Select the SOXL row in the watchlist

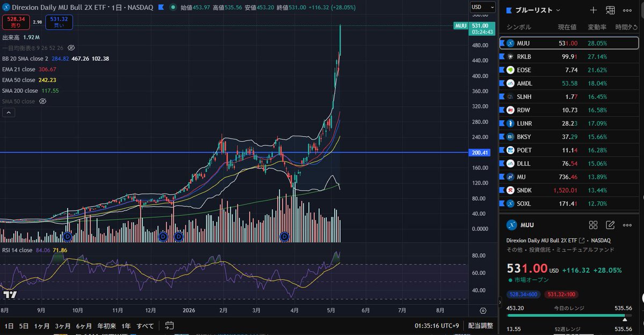tap(569, 203)
